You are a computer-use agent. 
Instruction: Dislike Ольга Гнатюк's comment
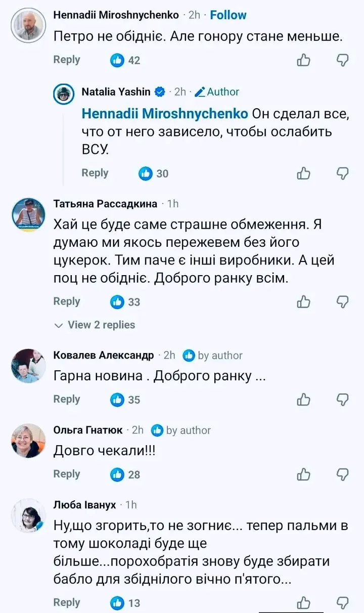(343, 474)
